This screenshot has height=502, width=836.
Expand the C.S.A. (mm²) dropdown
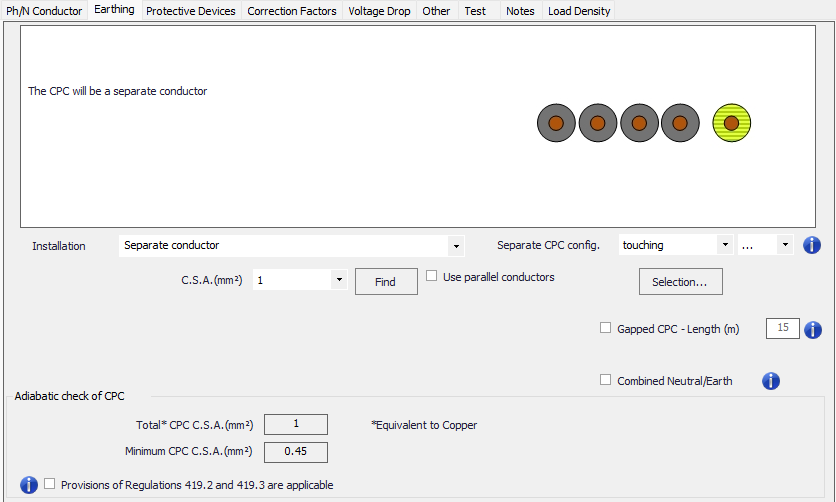coord(339,281)
